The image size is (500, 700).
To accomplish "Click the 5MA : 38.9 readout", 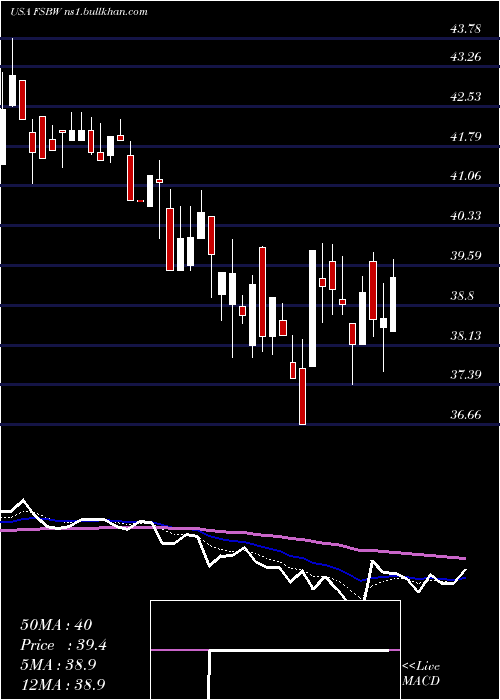I will click(x=58, y=665).
